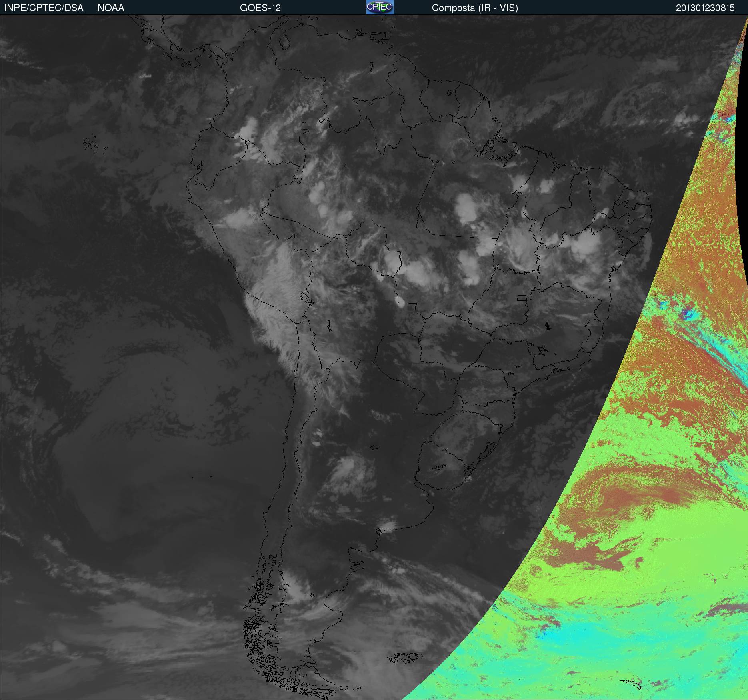Select the INPE/CPTEC/DSA header label
748x700 pixels.
44,8
